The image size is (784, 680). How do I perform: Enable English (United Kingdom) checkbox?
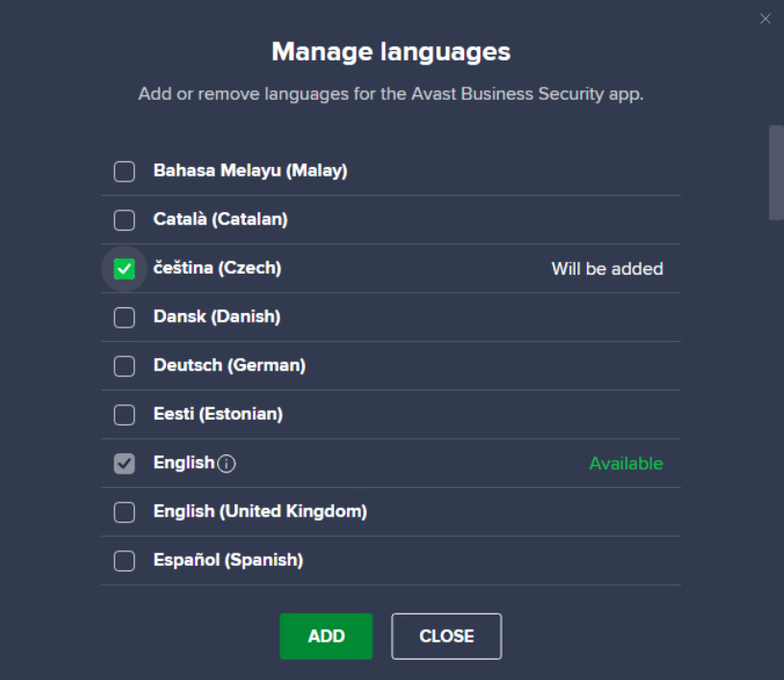124,512
